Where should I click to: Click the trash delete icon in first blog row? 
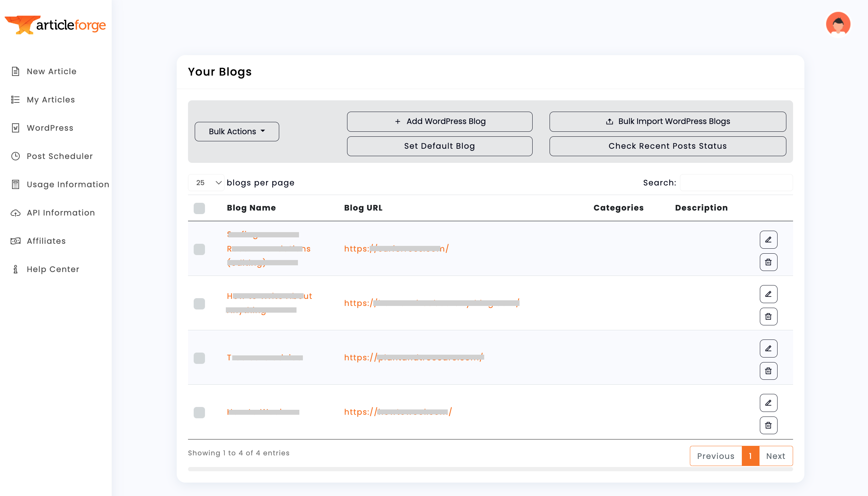coord(768,262)
